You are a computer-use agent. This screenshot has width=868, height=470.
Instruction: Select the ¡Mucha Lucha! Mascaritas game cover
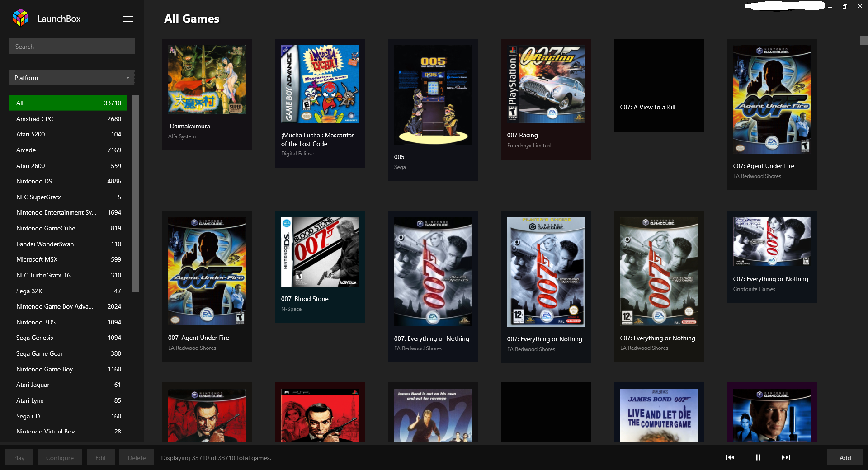[320, 84]
